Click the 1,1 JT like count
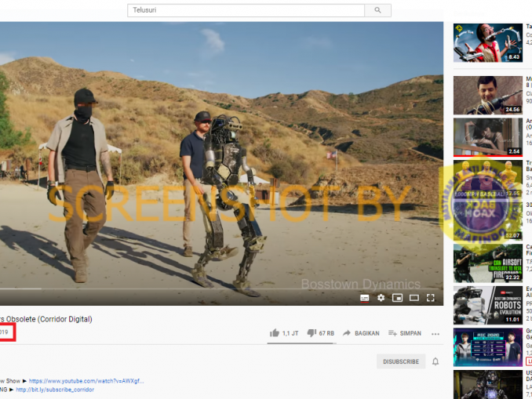Screen dimensions: 532x399 pyautogui.click(x=290, y=333)
